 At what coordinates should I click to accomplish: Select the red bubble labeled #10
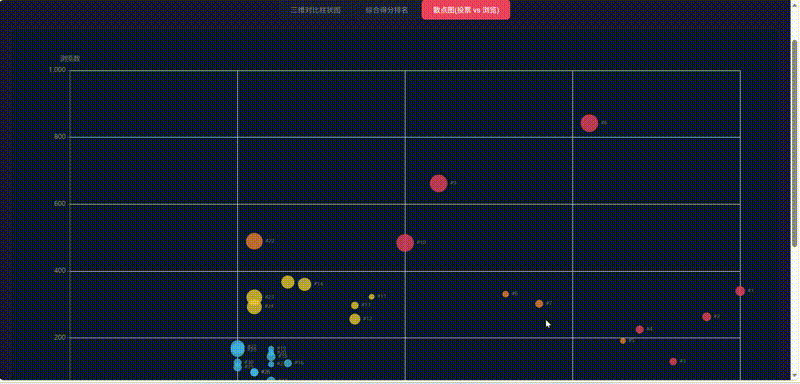[x=405, y=243]
